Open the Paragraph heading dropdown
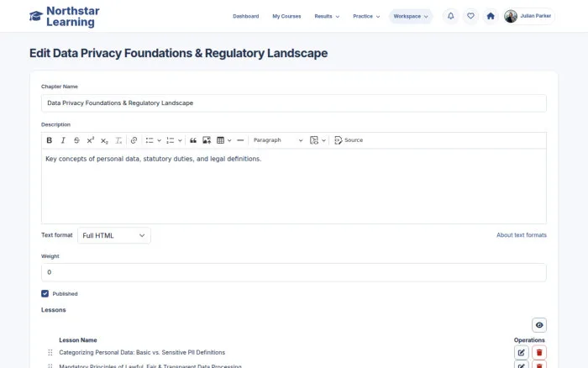This screenshot has width=588, height=368. (278, 140)
